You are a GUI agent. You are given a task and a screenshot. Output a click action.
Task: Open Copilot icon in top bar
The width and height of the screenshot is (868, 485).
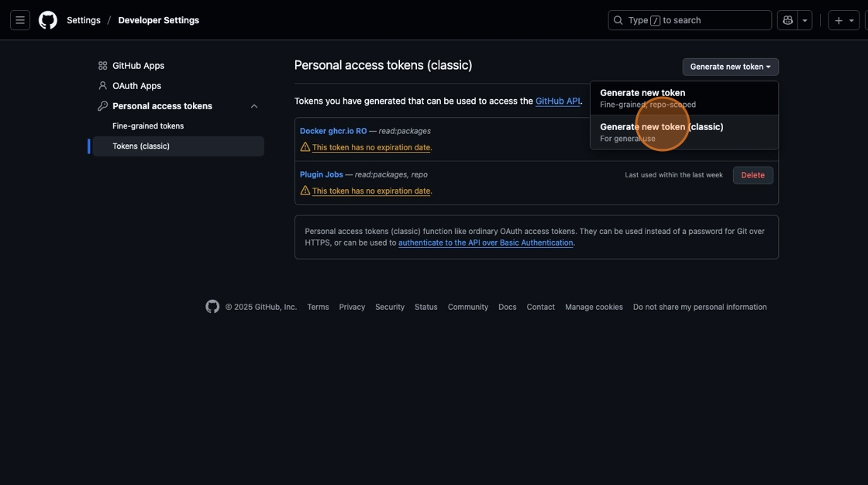(x=787, y=20)
